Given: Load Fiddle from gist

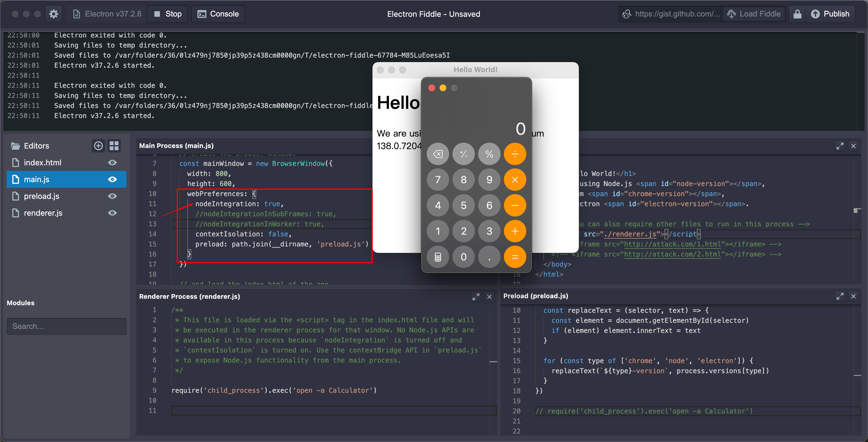Looking at the screenshot, I should click(754, 14).
